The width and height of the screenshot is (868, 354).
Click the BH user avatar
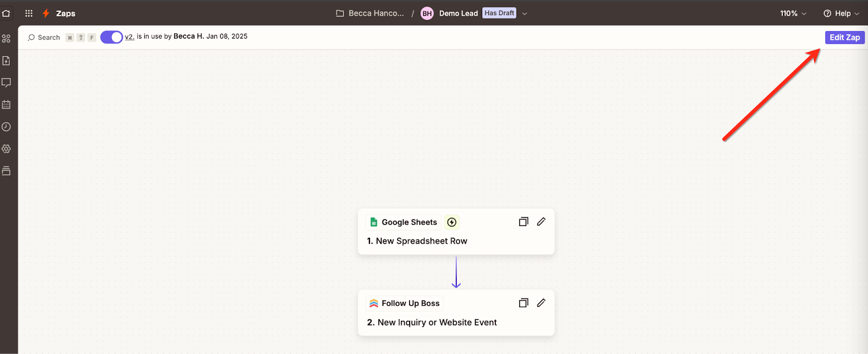tap(427, 13)
